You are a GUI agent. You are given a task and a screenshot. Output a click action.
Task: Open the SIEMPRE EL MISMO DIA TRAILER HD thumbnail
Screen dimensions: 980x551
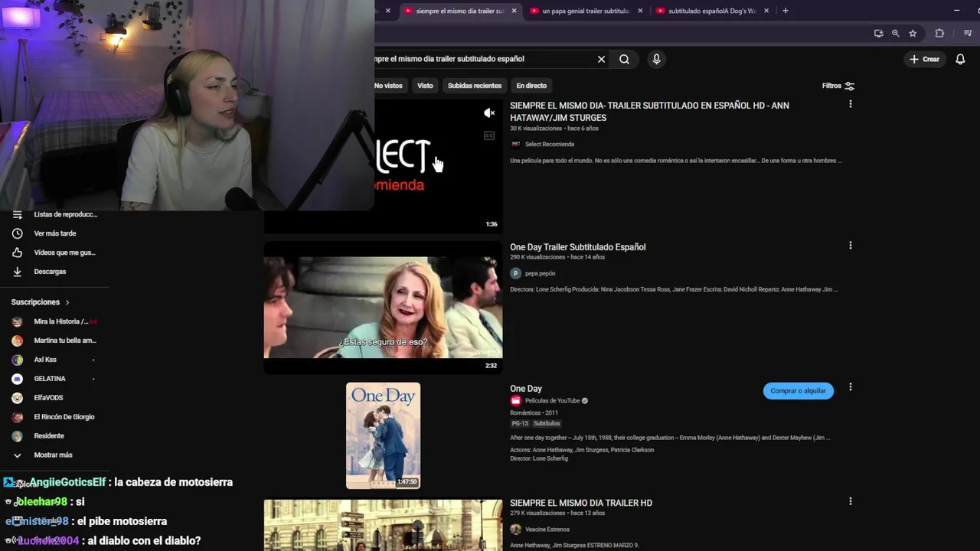[x=383, y=525]
